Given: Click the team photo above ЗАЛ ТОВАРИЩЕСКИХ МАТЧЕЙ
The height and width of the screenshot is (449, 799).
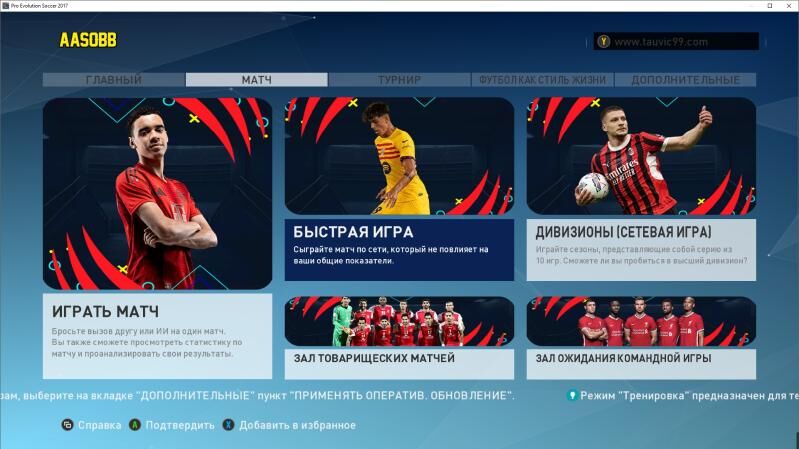Looking at the screenshot, I should (x=399, y=322).
